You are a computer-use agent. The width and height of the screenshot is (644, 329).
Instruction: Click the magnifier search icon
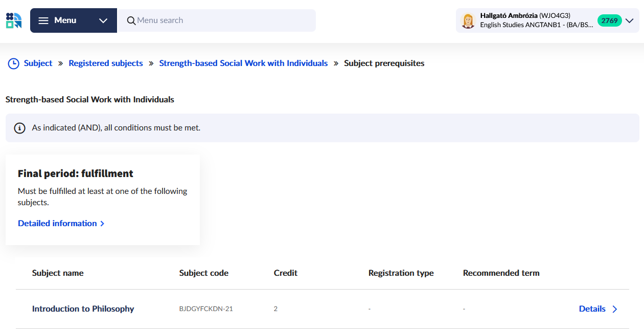coord(131,20)
